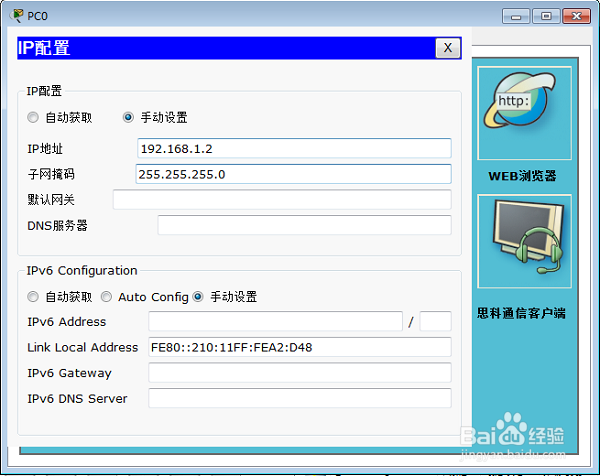Click the 思科通信客户端 label text
The image size is (600, 476).
tap(521, 313)
